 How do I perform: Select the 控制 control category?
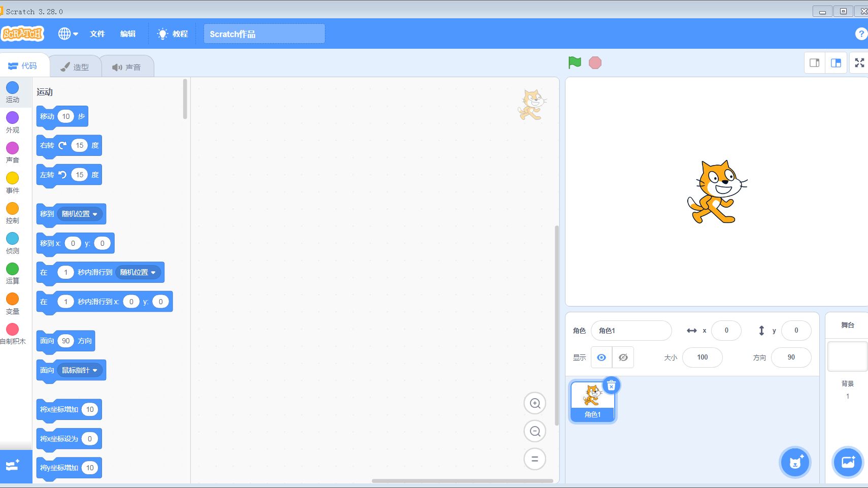[13, 213]
